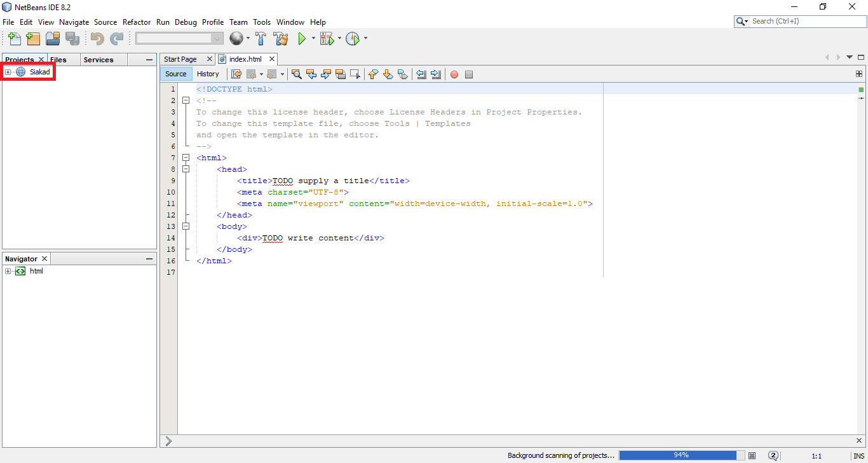
Task: Toggle insert mode in status bar
Action: [x=858, y=455]
